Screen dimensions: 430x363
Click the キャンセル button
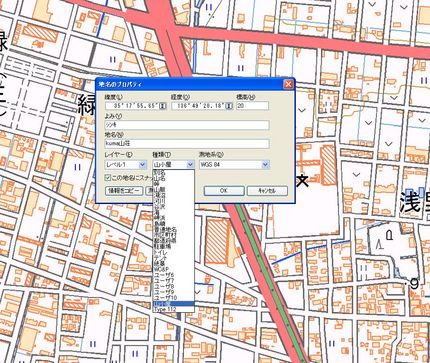267,191
